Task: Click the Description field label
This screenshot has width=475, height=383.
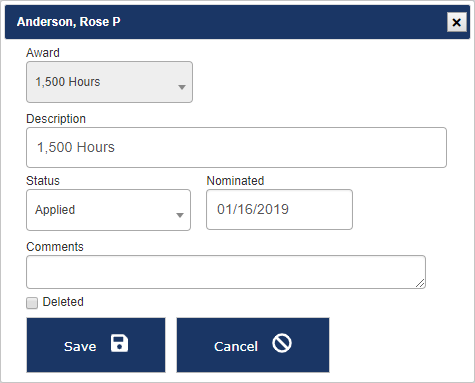Action: pos(56,119)
